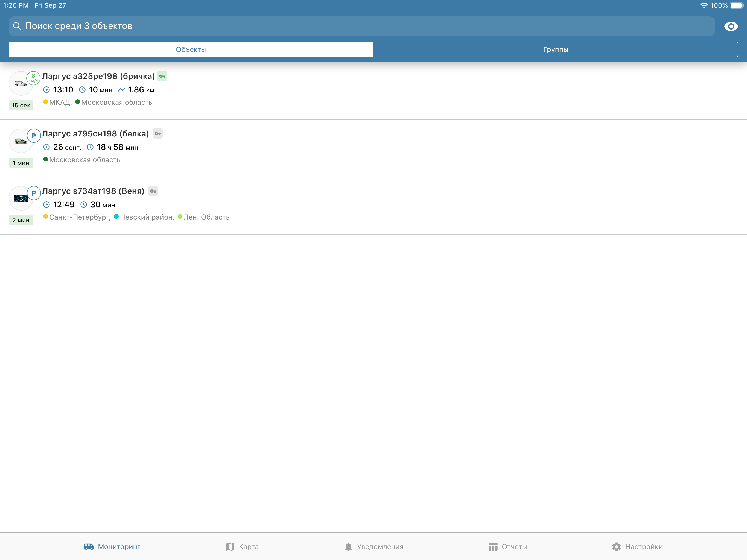Toggle the eye visibility icon
Screen dimensions: 747x560
[730, 26]
